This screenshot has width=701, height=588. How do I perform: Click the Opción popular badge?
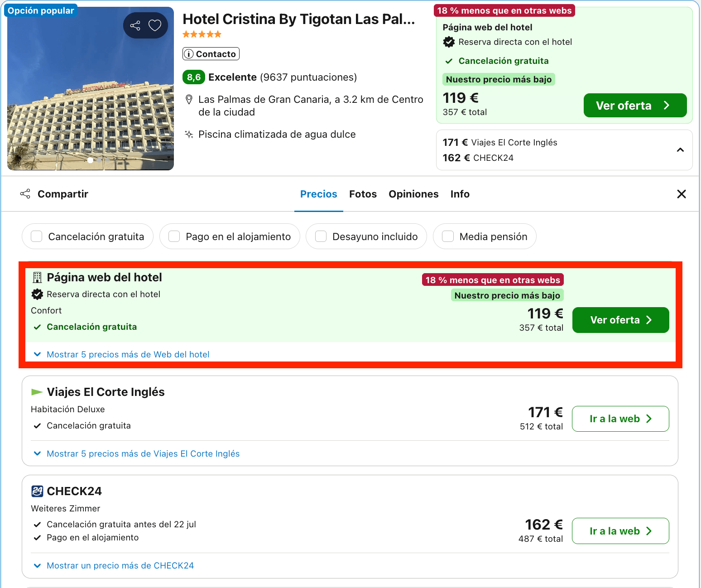click(x=41, y=10)
